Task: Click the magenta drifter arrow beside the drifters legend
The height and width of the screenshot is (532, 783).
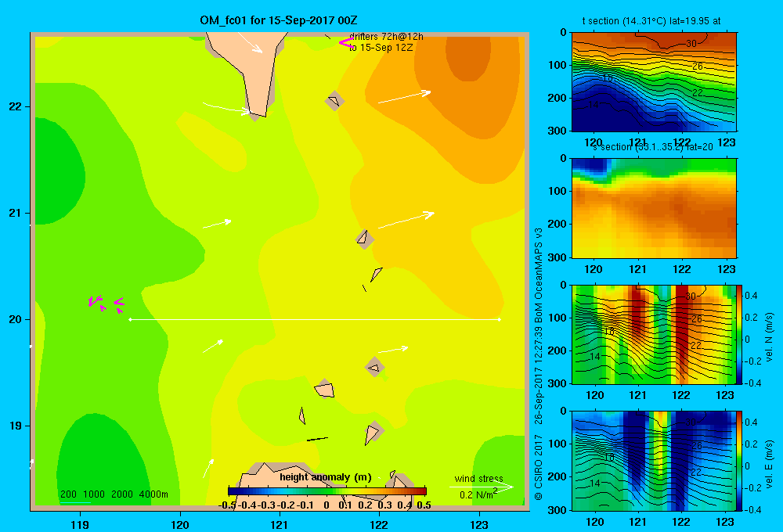Action: (x=345, y=43)
